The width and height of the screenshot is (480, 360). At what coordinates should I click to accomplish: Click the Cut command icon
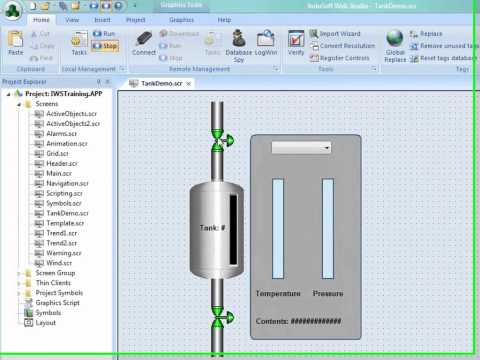pyautogui.click(x=34, y=34)
